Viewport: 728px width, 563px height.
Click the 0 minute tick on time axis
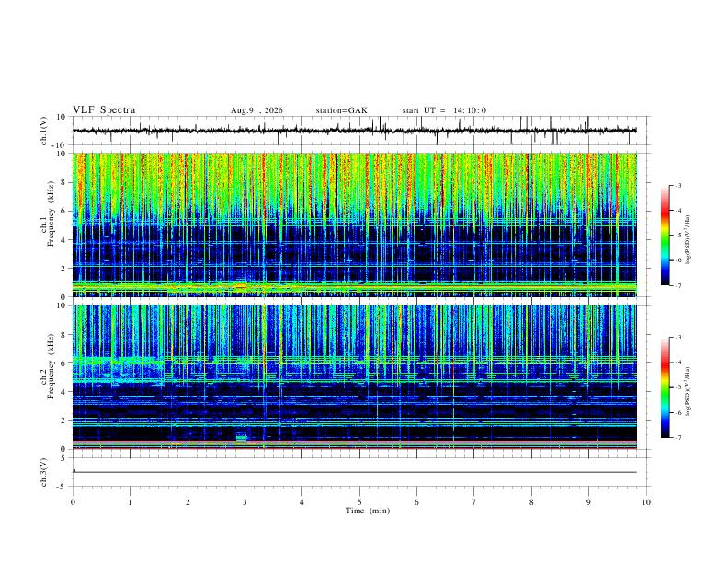73,502
